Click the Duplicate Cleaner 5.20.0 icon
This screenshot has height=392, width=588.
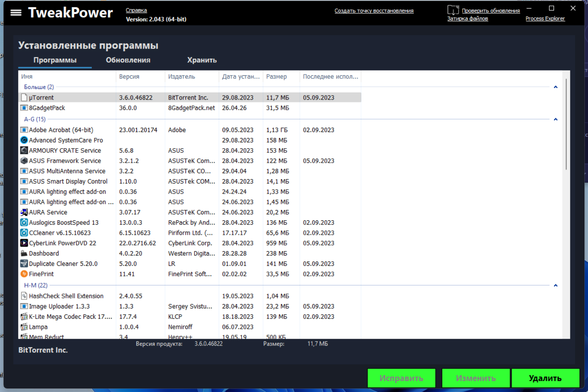24,263
